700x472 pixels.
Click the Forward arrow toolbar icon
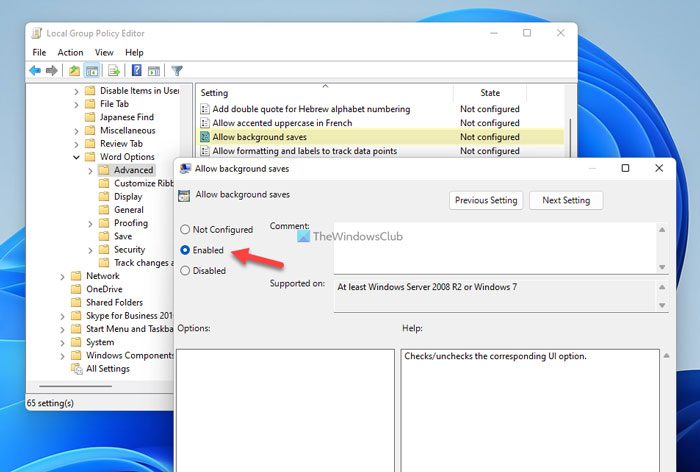[x=51, y=71]
